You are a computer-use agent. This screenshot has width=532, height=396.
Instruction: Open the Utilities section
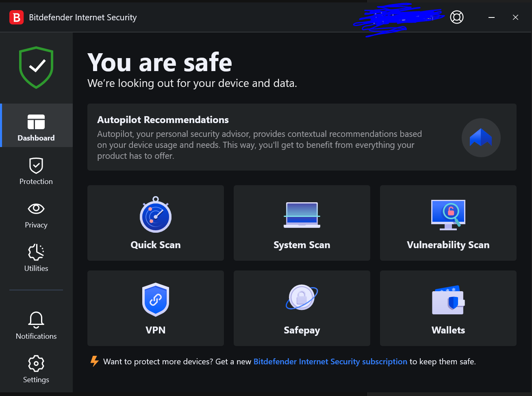point(36,258)
